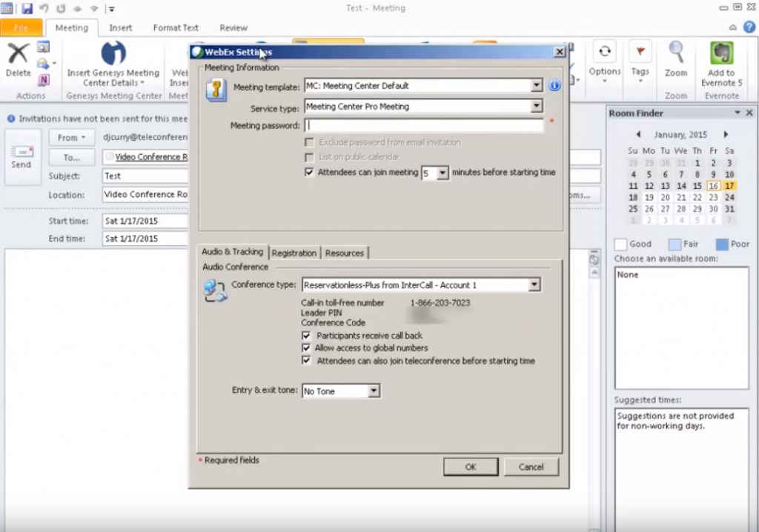The width and height of the screenshot is (759, 532).
Task: Click the Tags flag icon
Action: 640,53
